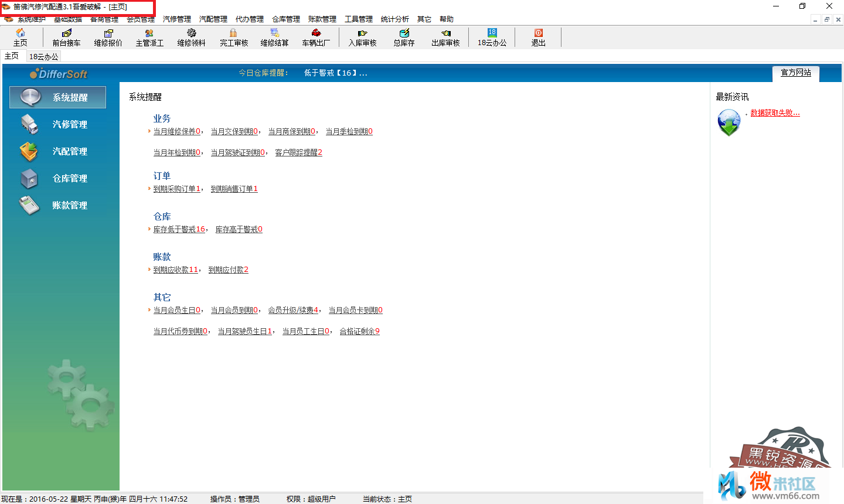The image size is (844, 504).
Task: Open 汽修管理 truck sidebar item
Action: point(57,124)
